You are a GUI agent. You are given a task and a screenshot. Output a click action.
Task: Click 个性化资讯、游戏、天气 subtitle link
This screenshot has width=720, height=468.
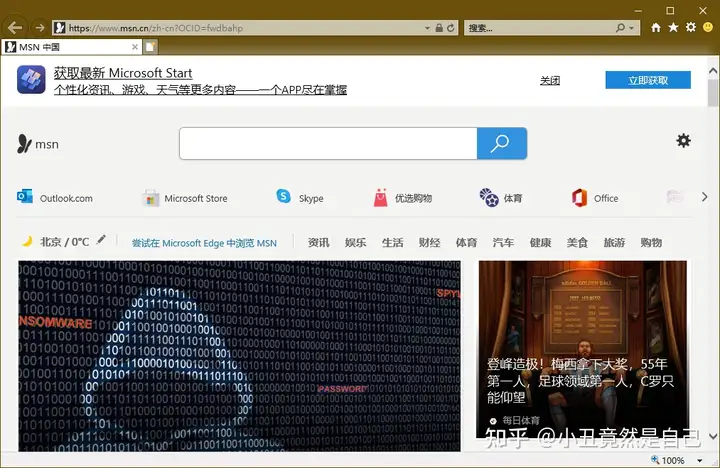200,90
